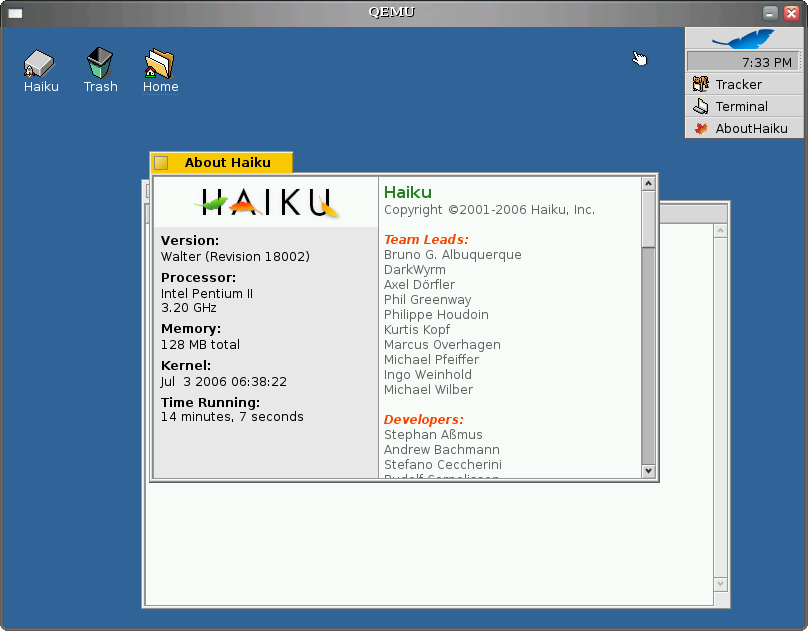
Task: Click the Time Running label
Action: point(210,402)
